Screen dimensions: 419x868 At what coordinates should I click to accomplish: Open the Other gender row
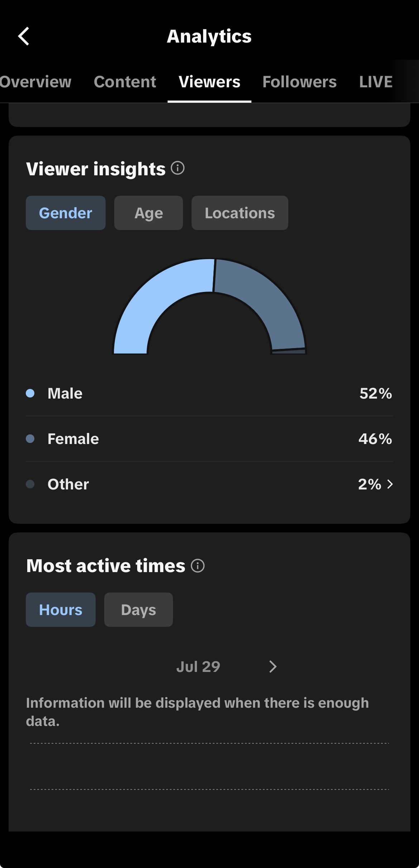[209, 484]
